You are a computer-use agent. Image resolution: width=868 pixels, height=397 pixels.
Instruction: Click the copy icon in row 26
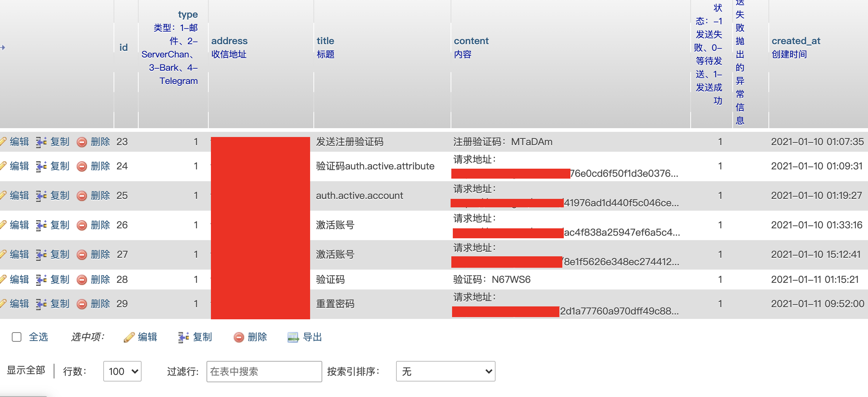pos(41,225)
